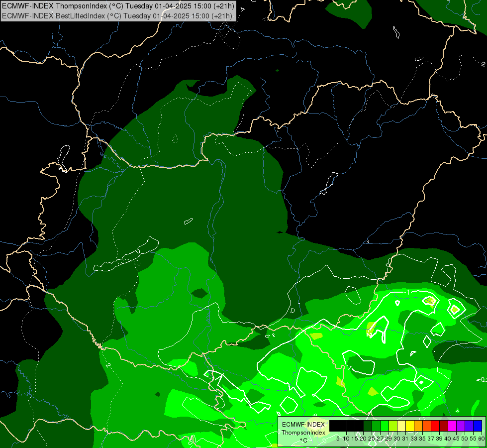The width and height of the screenshot is (487, 448).
Task: Click the legend label 'ECMWF-INDEX'
Action: [x=303, y=425]
